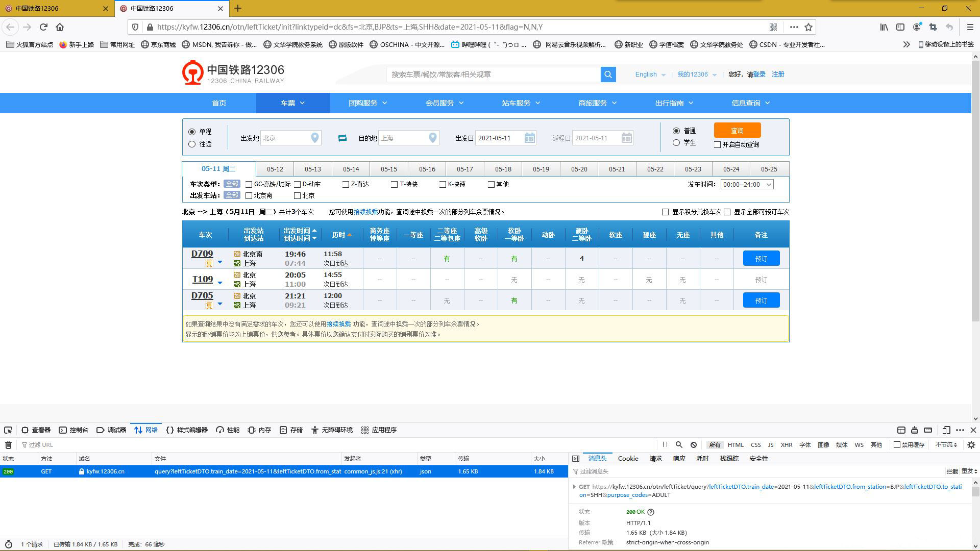Check the GC-高铁/城际 train type box
980x551 pixels.
coord(249,184)
